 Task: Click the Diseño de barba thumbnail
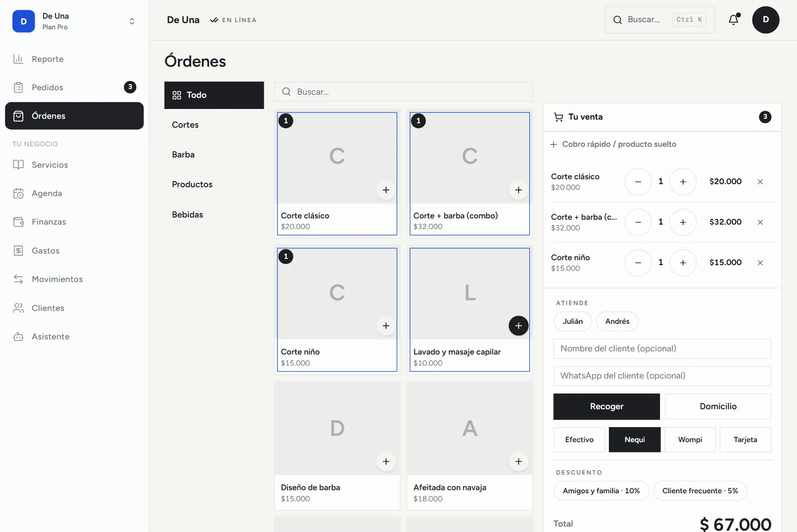[x=337, y=428]
